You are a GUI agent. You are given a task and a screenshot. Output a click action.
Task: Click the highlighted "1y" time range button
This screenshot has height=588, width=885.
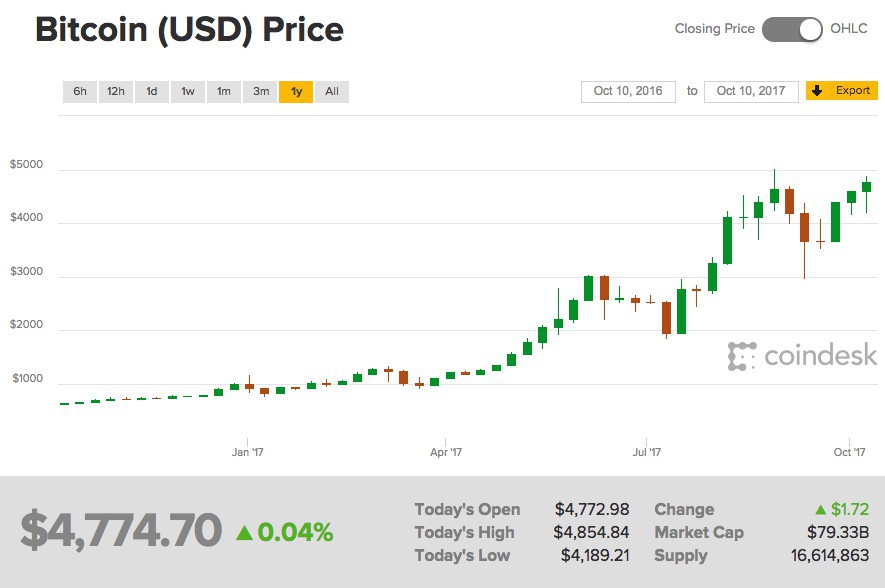point(296,91)
